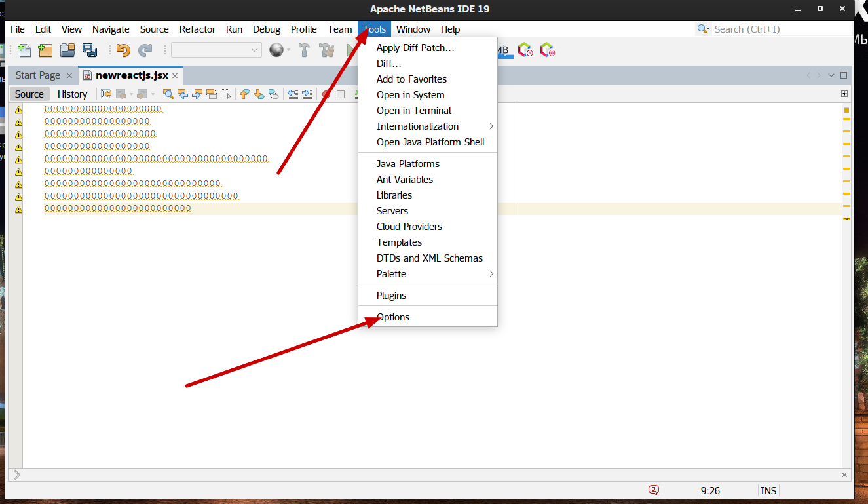This screenshot has width=868, height=504.
Task: Select Apply Diff Patch... menu entry
Action: 428,48
